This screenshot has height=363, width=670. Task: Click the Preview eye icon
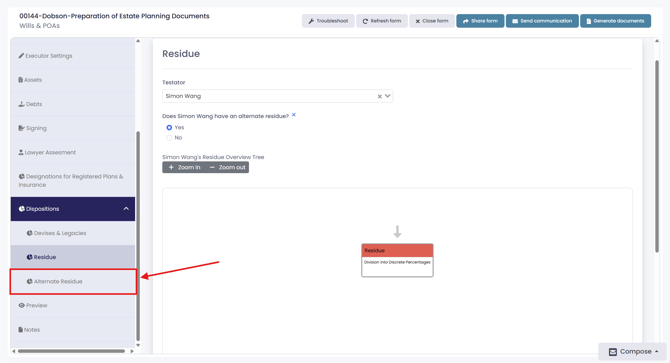coord(21,305)
